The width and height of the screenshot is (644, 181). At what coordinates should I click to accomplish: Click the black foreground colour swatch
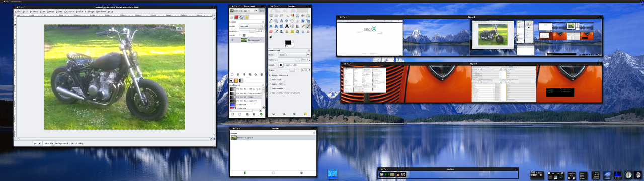[x=288, y=42]
